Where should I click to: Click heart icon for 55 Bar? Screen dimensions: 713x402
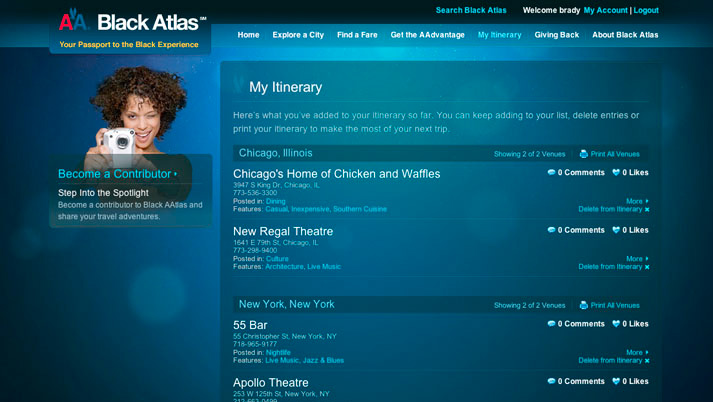tap(616, 324)
